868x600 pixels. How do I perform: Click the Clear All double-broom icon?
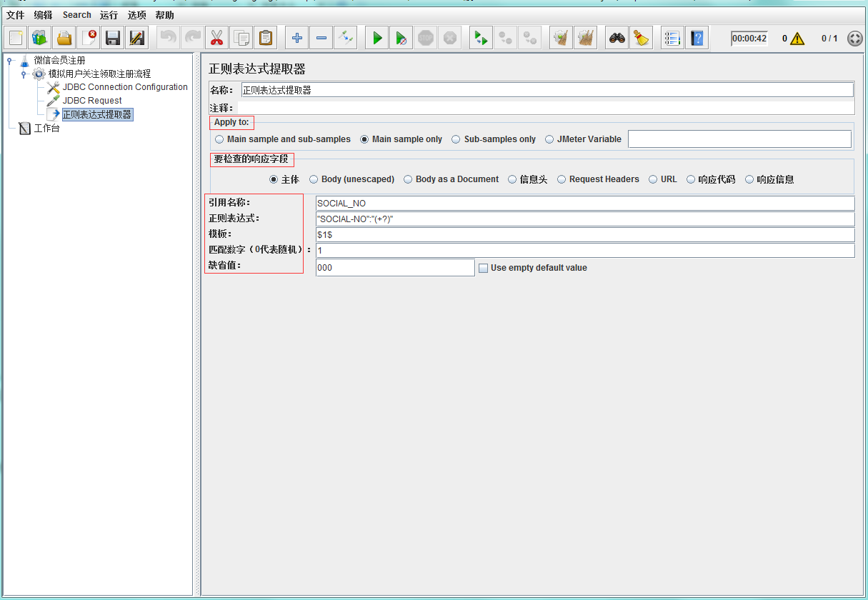click(x=586, y=38)
